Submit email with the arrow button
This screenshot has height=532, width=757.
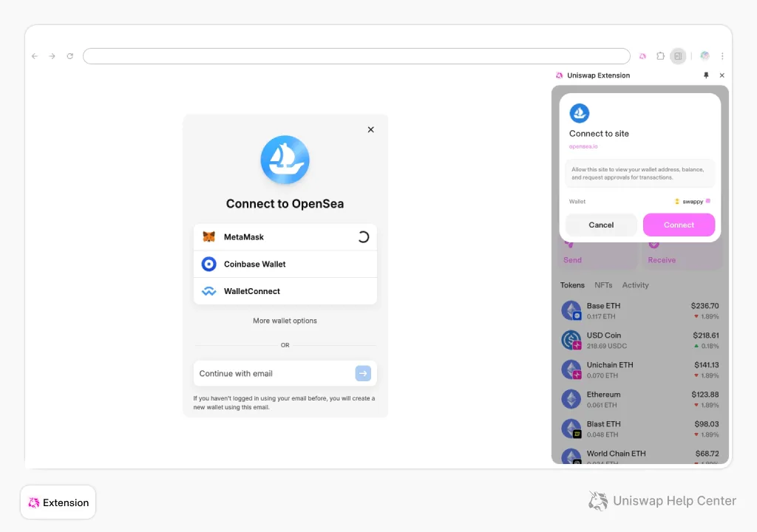(x=363, y=373)
